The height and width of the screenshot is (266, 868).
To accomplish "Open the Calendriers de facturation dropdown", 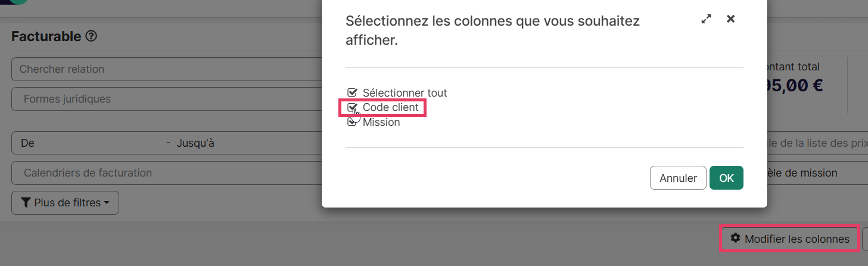I will tap(166, 173).
